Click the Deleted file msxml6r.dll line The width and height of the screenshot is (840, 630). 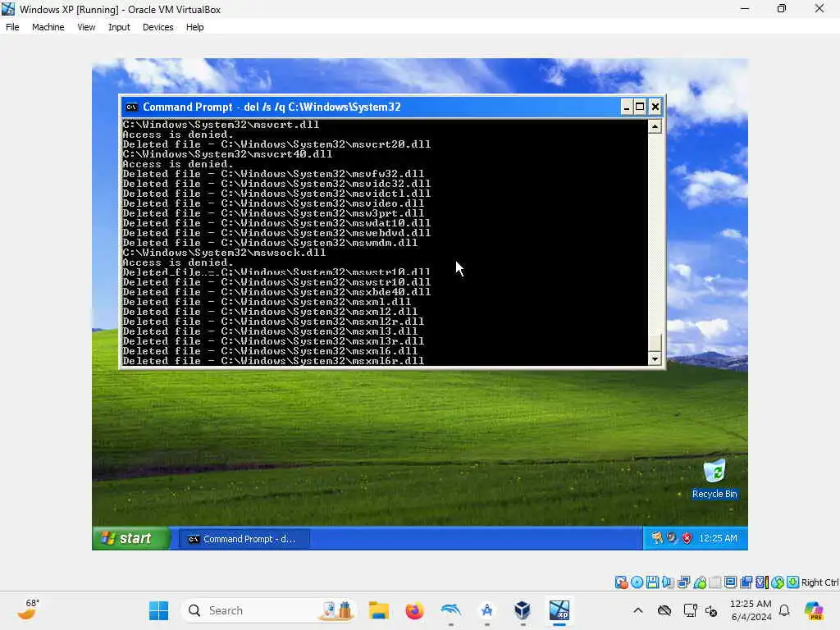click(273, 361)
